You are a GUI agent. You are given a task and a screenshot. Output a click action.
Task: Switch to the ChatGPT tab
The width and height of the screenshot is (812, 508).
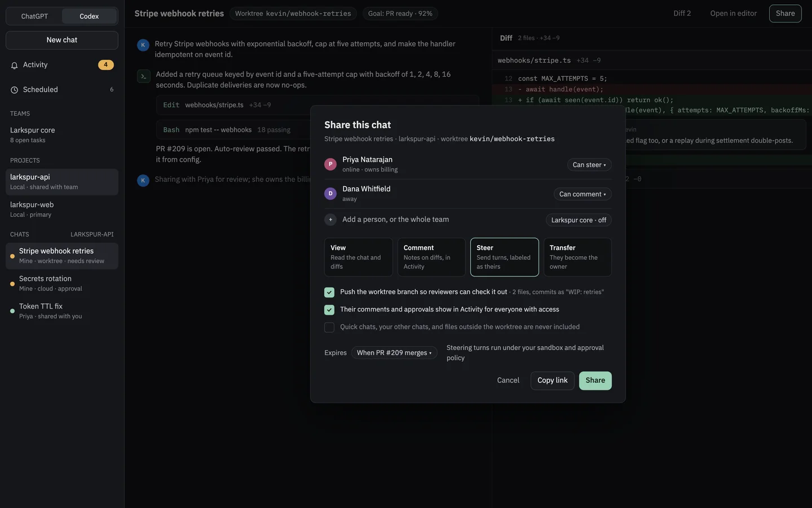(x=34, y=16)
